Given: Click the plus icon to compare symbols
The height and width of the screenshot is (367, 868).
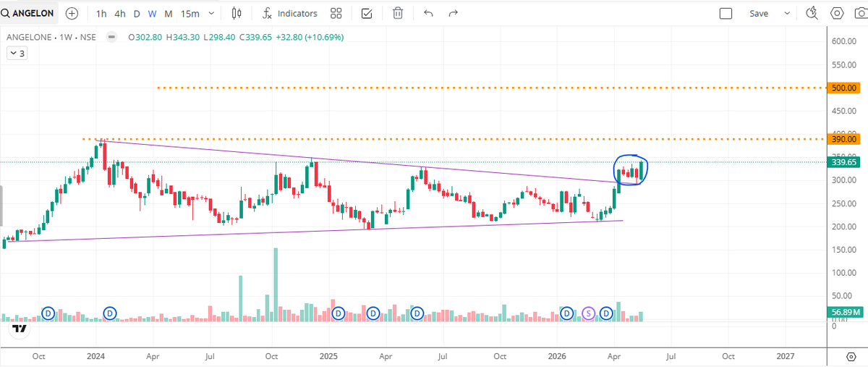Looking at the screenshot, I should [72, 13].
